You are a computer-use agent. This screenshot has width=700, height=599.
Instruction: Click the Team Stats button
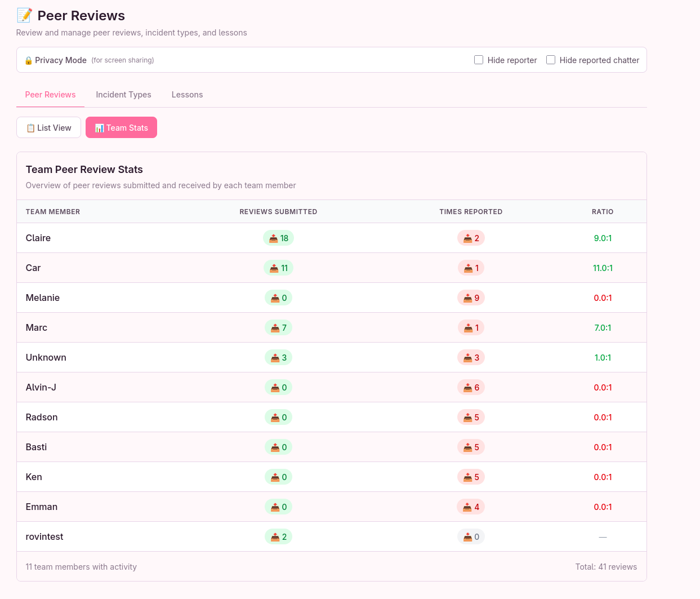(x=121, y=128)
